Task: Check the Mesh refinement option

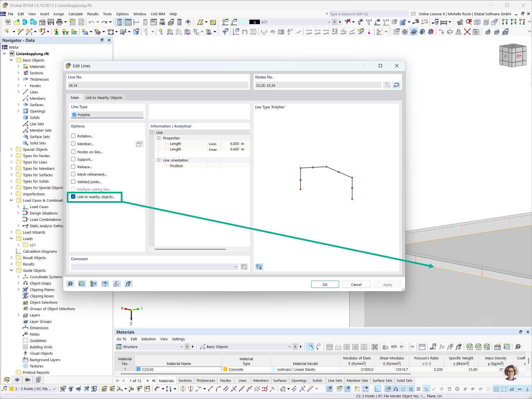Action: click(x=73, y=174)
